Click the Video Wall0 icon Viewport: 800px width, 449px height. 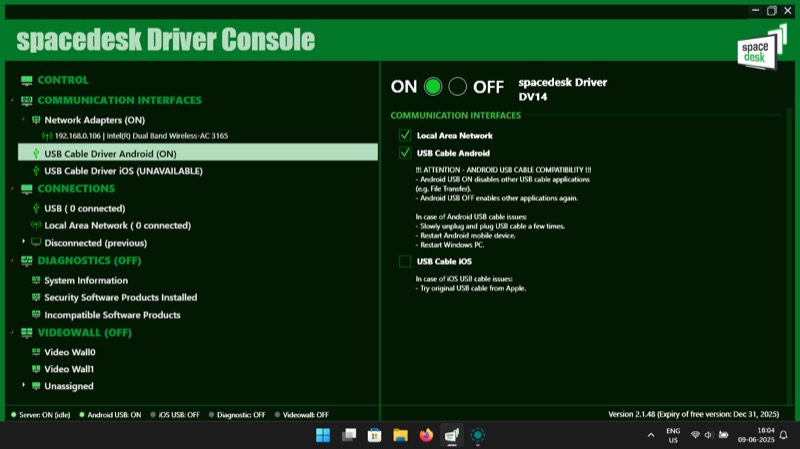click(36, 352)
